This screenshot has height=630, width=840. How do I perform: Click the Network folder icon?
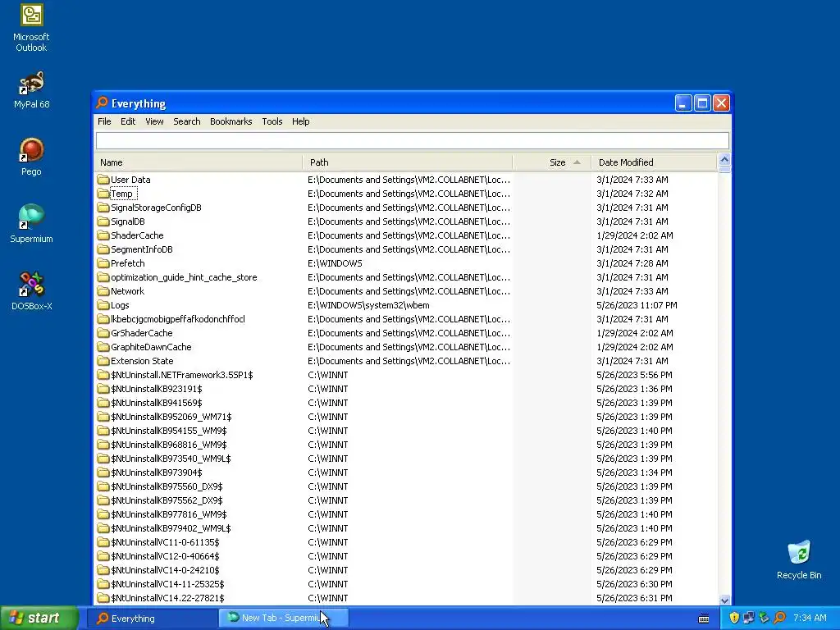click(103, 291)
